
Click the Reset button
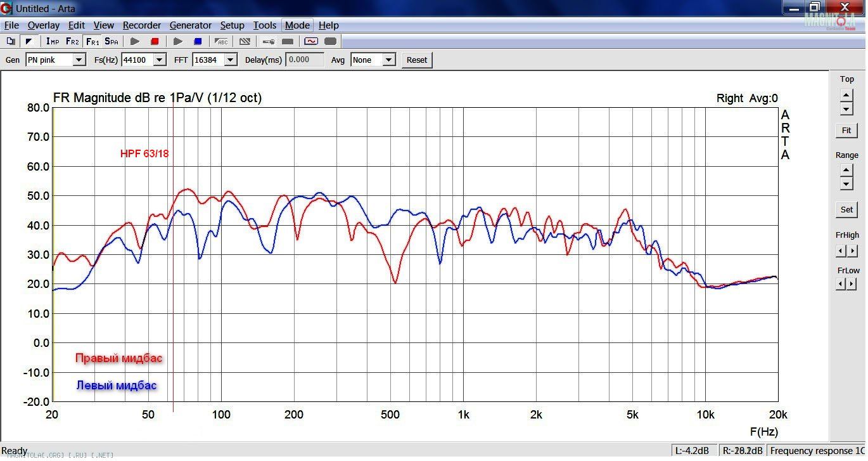416,60
